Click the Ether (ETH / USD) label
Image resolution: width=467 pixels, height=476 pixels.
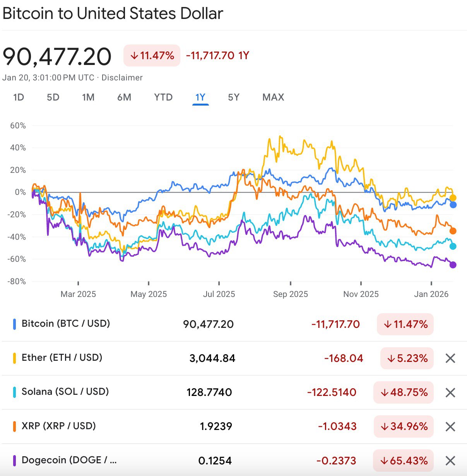62,358
